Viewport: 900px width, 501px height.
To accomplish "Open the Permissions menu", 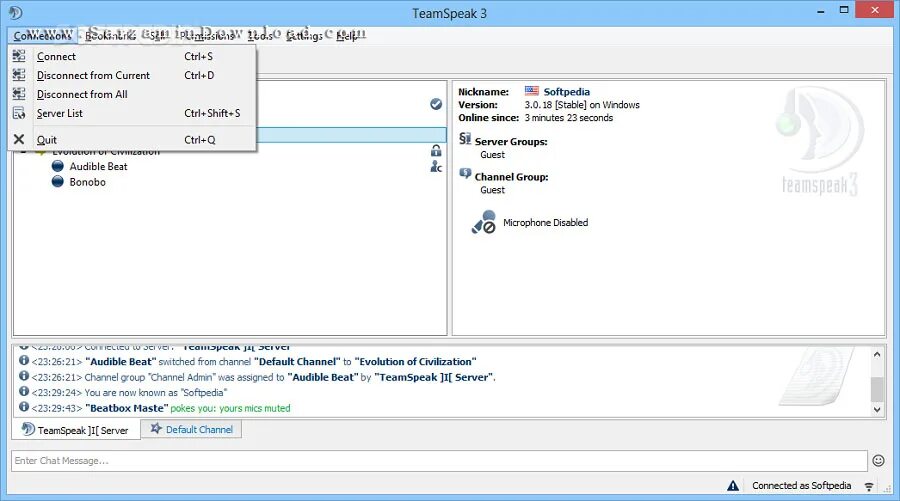I will click(x=208, y=36).
